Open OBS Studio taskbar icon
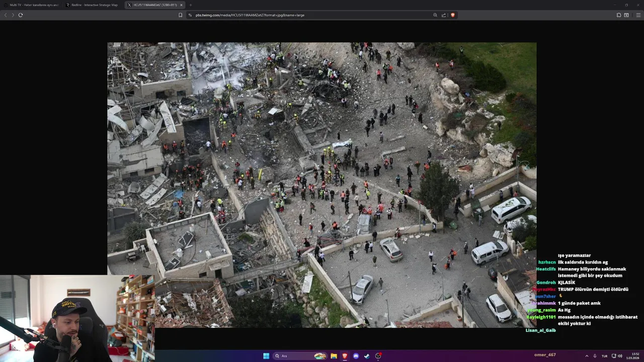The width and height of the screenshot is (644, 362). [378, 356]
